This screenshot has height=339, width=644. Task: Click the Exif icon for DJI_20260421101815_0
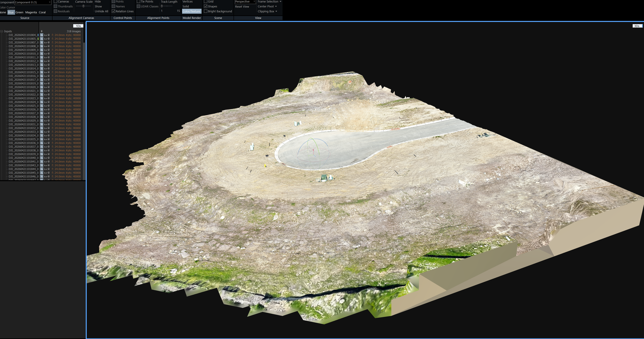coord(46,72)
